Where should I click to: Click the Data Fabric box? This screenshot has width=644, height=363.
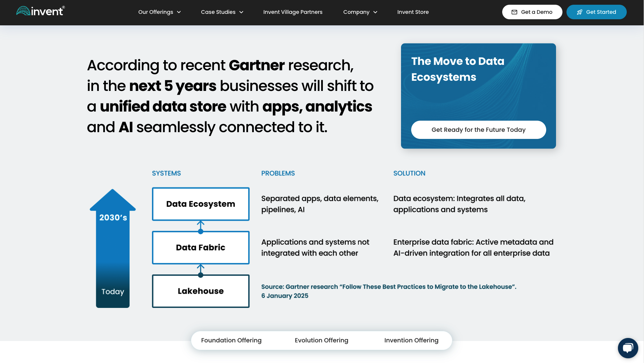(x=201, y=247)
